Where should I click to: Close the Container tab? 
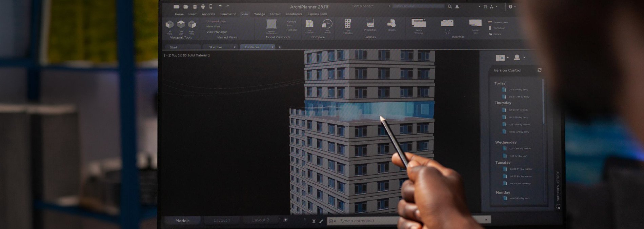[272, 47]
